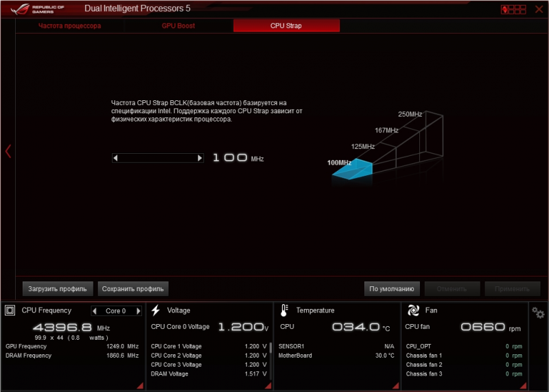
Task: Click the 125MHz strap label
Action: 363,146
